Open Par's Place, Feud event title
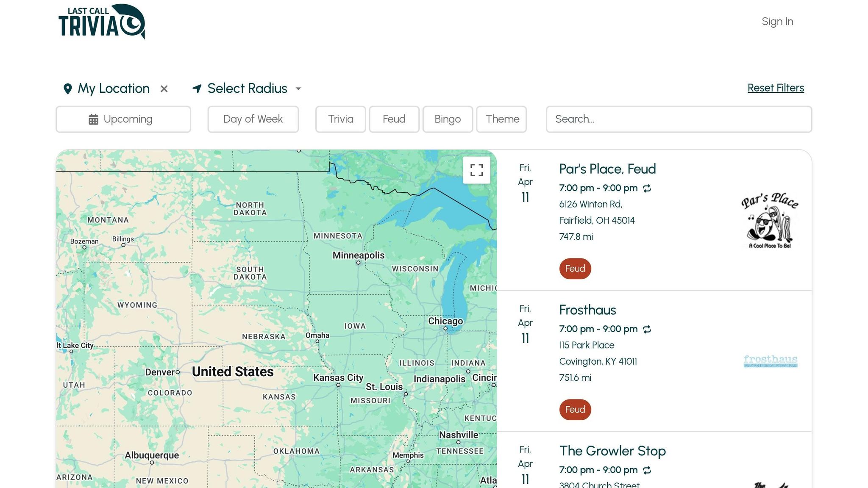This screenshot has width=868, height=488. point(607,169)
